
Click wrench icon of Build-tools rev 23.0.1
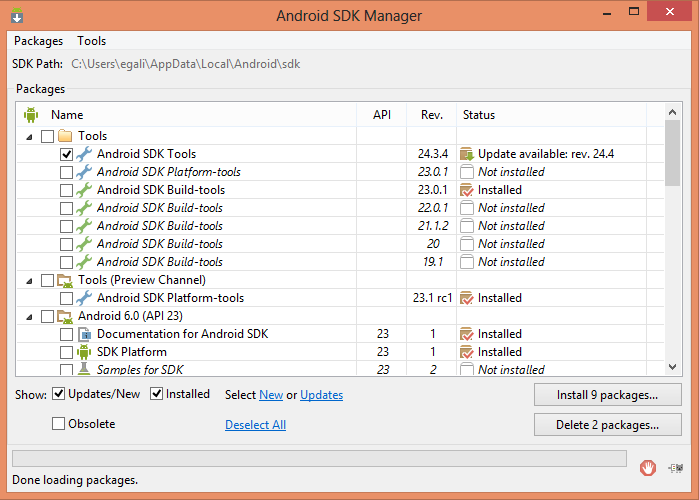(84, 190)
